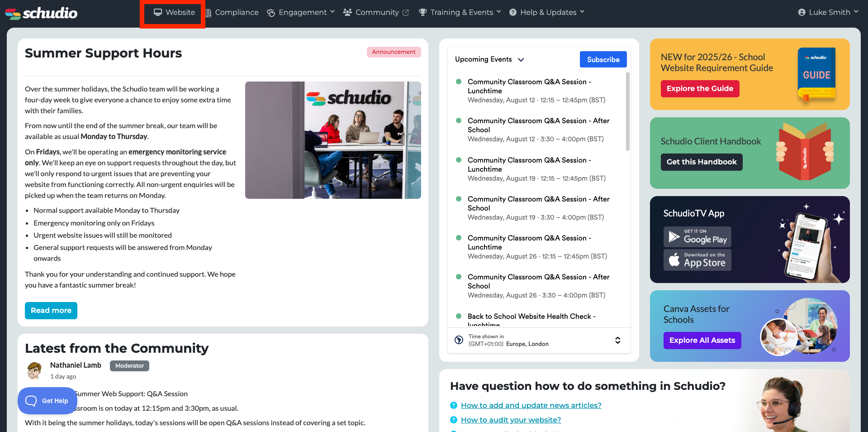Click the Announcement tag

(x=394, y=52)
